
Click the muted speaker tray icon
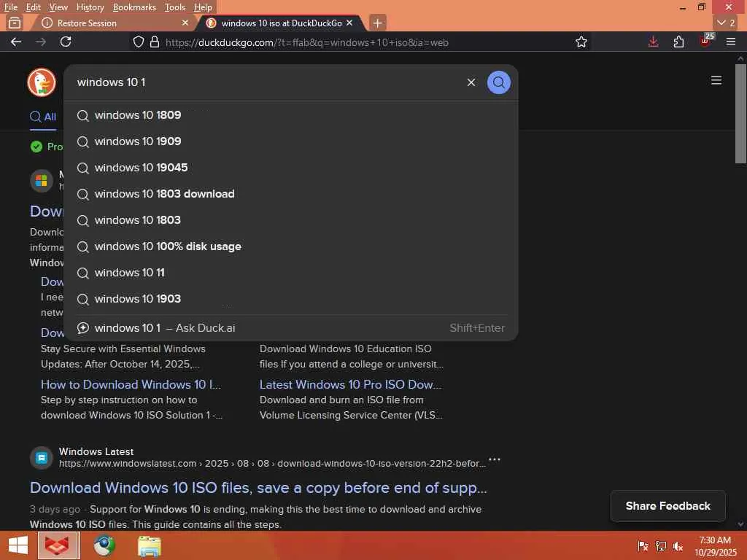(x=678, y=546)
